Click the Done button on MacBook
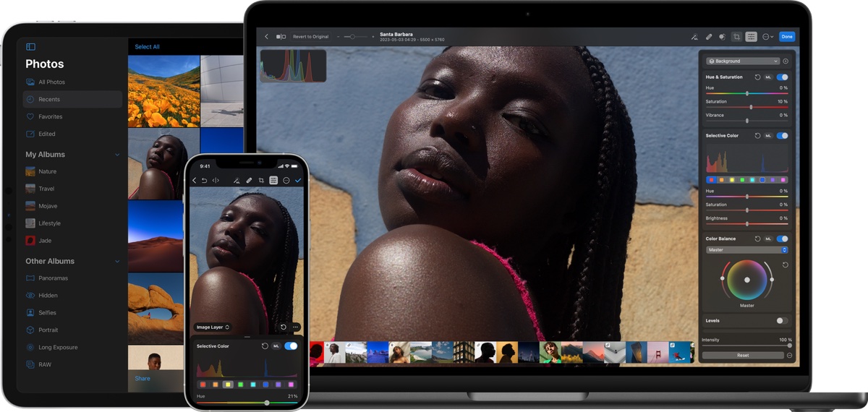 787,36
